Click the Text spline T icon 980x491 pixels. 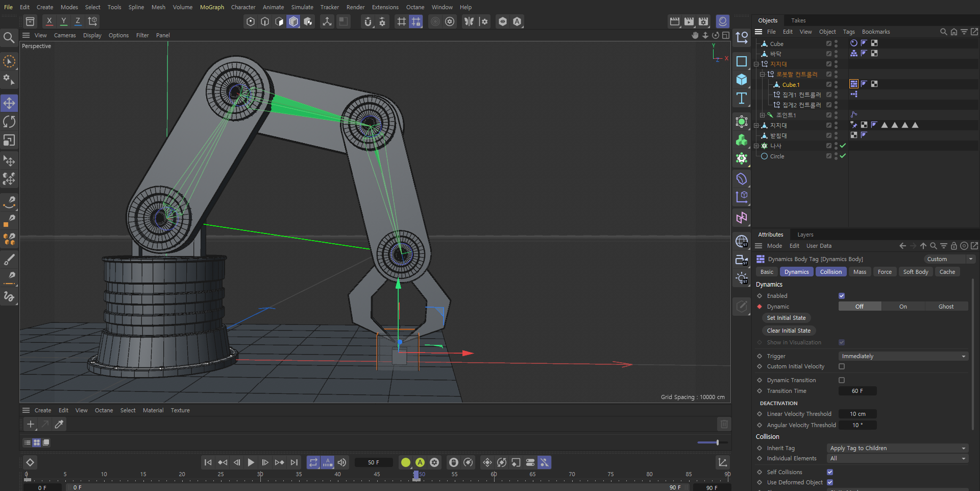(742, 98)
